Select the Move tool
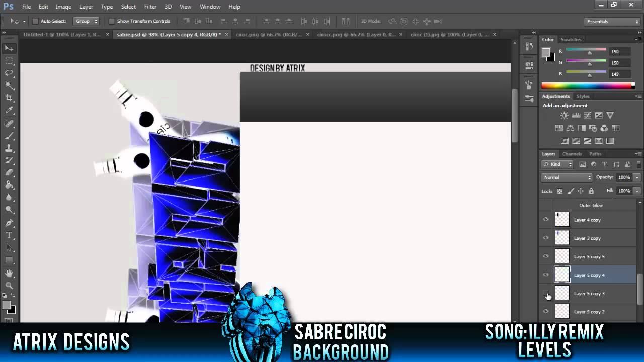The height and width of the screenshot is (362, 644). tap(9, 48)
